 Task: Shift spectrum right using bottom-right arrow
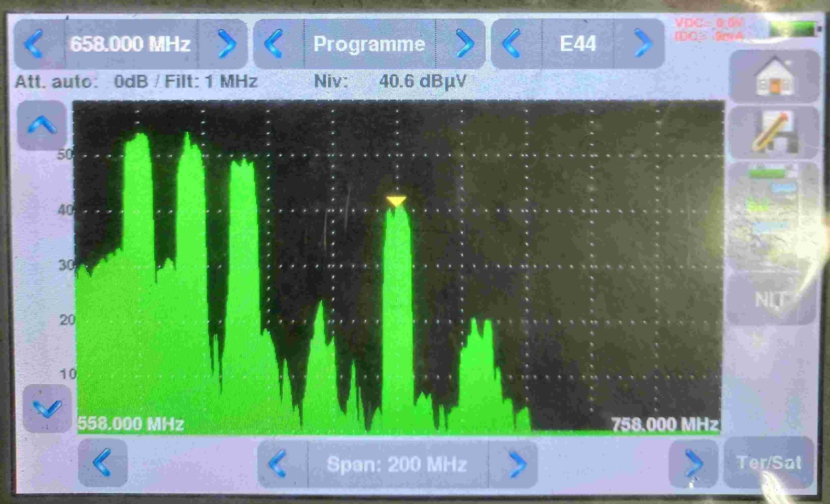(693, 462)
